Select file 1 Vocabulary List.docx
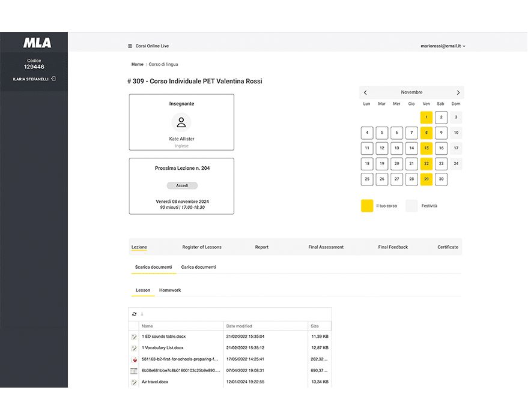The width and height of the screenshot is (528, 420). pyautogui.click(x=163, y=348)
